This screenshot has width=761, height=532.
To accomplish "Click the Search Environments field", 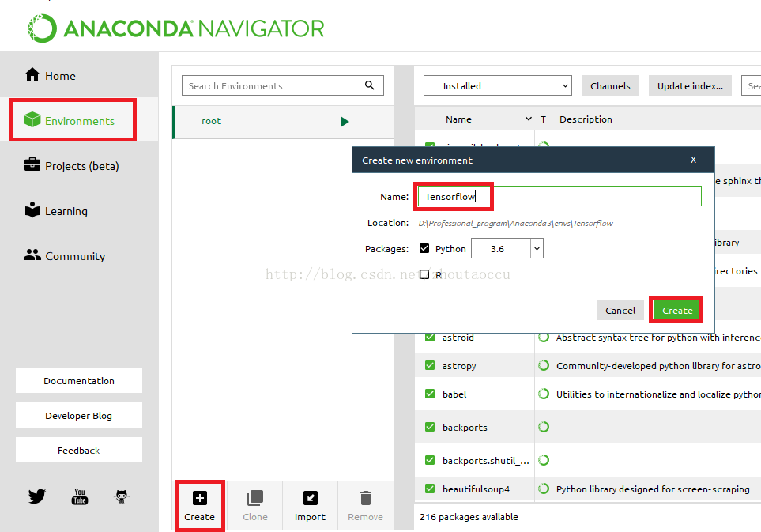I will click(282, 85).
